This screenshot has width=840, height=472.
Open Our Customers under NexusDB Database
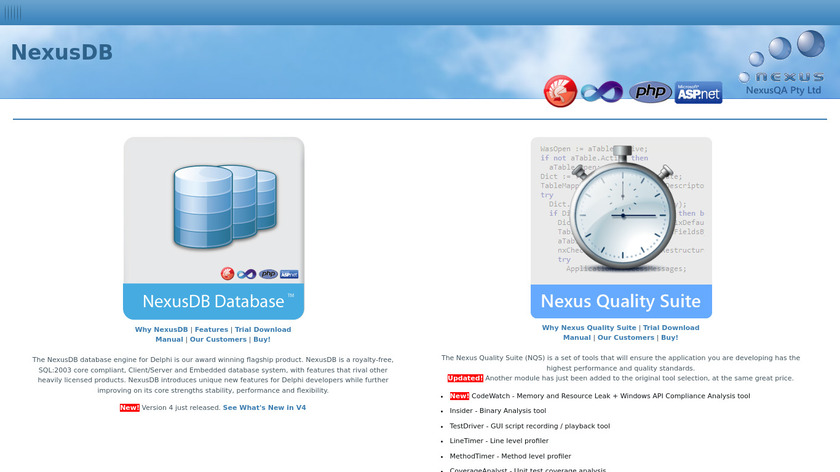[x=218, y=340]
